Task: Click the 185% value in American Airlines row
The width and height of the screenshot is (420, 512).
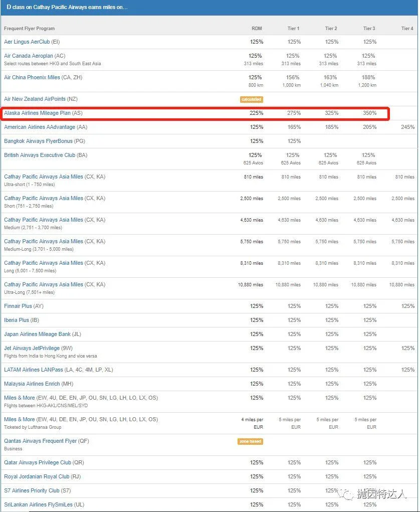Action: pyautogui.click(x=332, y=127)
